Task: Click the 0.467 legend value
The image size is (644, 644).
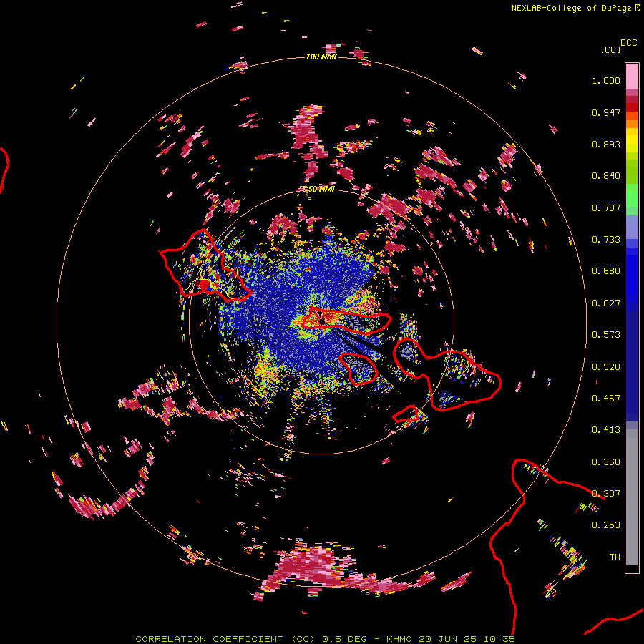Action: coord(606,399)
